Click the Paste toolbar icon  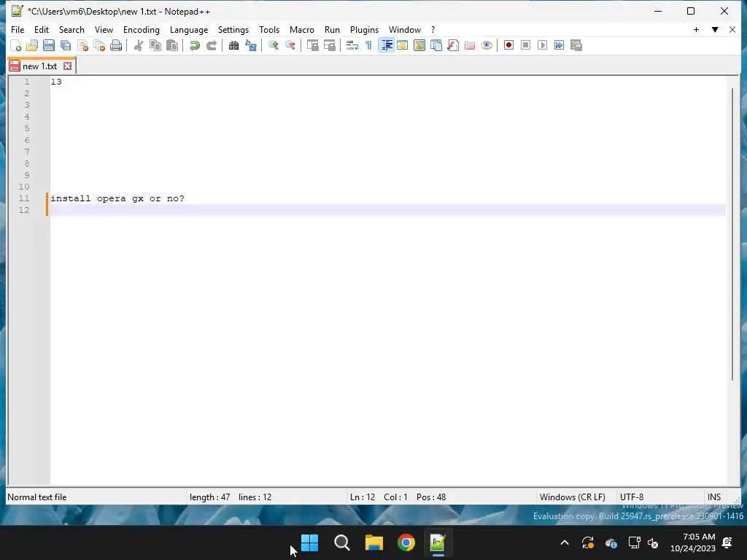(172, 45)
